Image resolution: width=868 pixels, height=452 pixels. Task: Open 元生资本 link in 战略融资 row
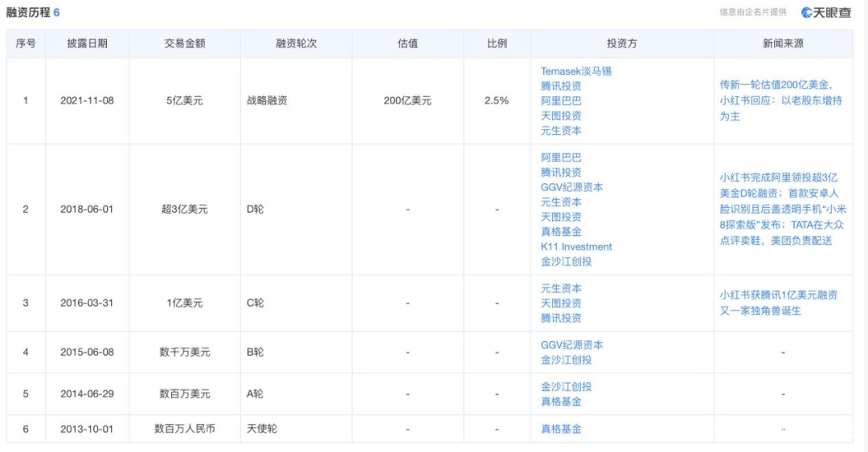point(561,131)
